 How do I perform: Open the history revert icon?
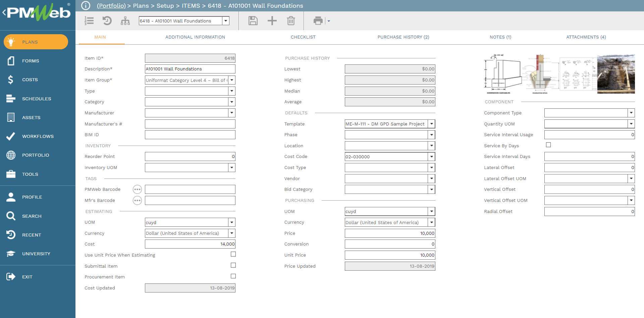tap(107, 21)
